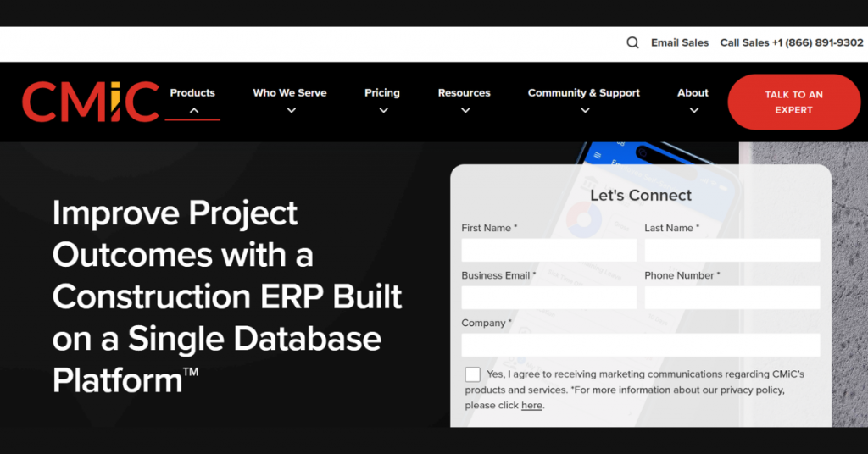Viewport: 868px width, 454px height.
Task: Open the About menu
Action: [x=693, y=93]
